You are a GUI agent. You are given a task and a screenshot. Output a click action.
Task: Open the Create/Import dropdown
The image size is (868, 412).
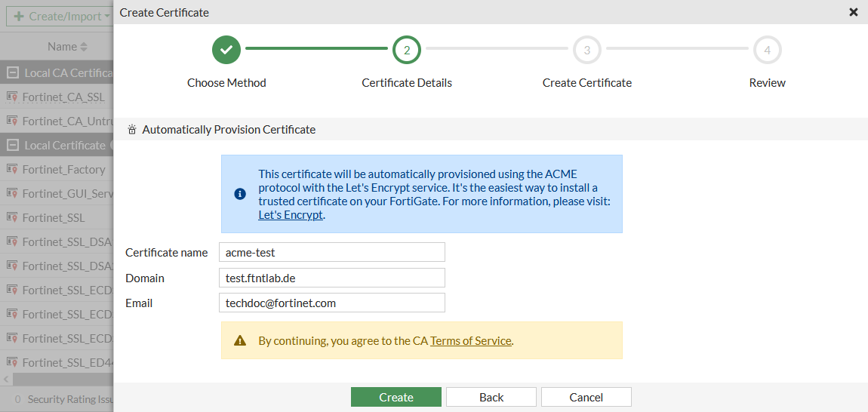point(60,16)
